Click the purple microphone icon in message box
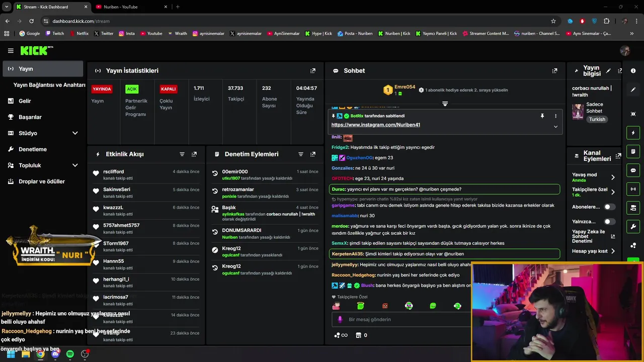The width and height of the screenshot is (644, 362). [x=340, y=319]
